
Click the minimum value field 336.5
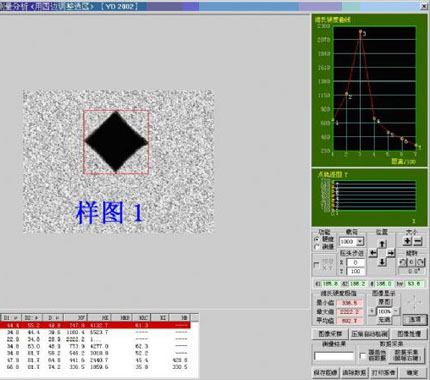tap(349, 303)
